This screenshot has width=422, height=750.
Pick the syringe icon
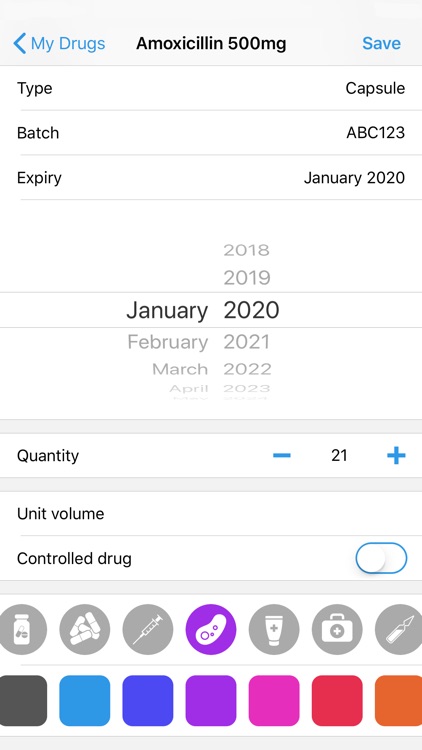[x=148, y=629]
